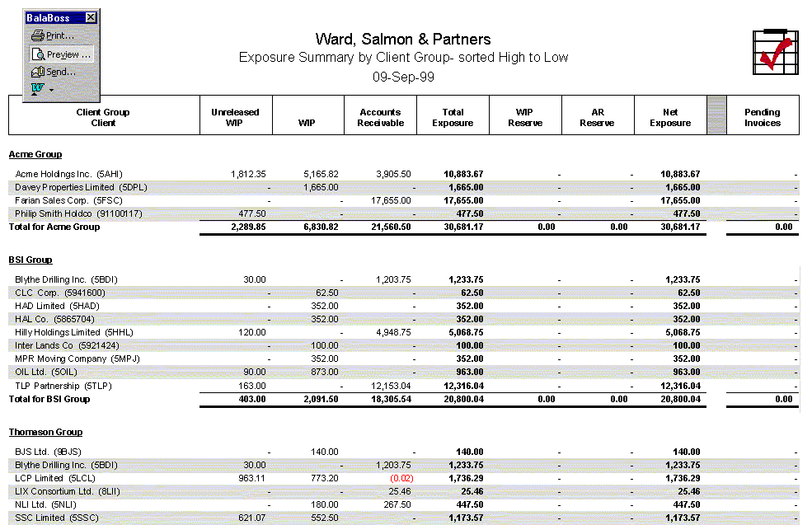The width and height of the screenshot is (812, 525).
Task: Expand the dropdown arrow beside the W icon
Action: click(51, 89)
